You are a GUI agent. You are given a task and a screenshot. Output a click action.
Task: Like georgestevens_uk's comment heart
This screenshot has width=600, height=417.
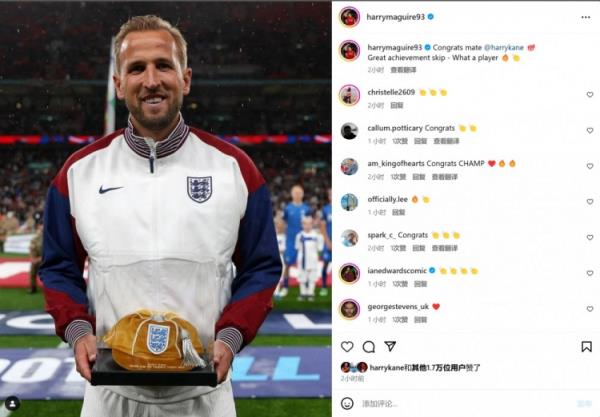tap(590, 309)
